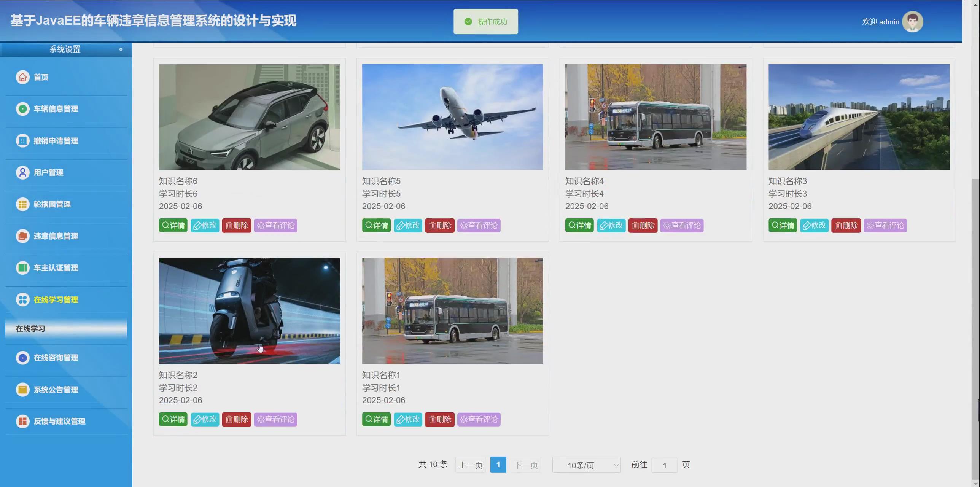Select the 首页 home icon in sidebar
The height and width of the screenshot is (487, 980).
(x=22, y=77)
